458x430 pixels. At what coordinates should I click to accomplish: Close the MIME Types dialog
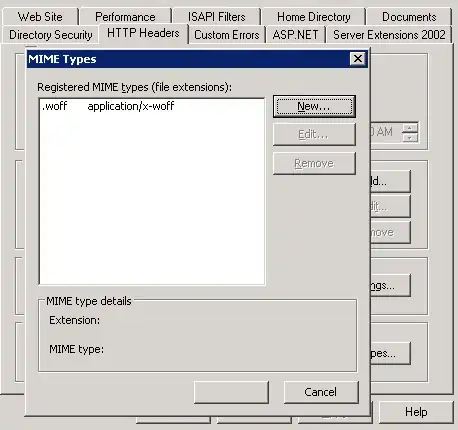358,59
